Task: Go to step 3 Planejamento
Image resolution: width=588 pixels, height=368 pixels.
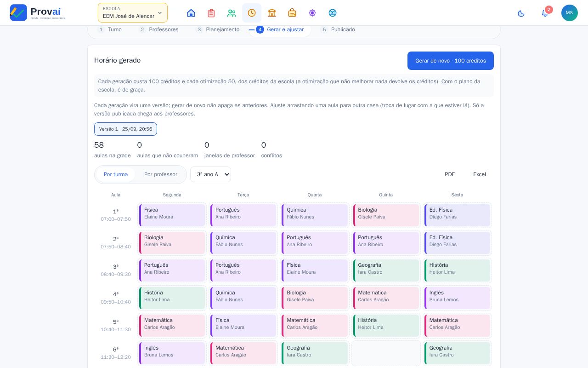Action: pyautogui.click(x=218, y=29)
